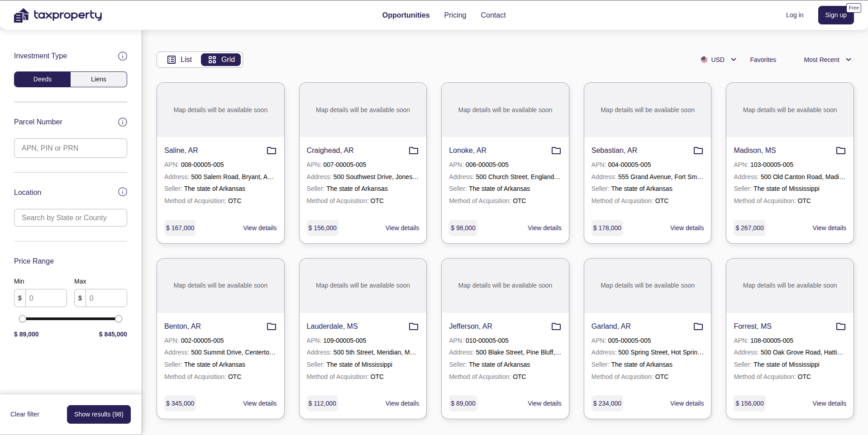Click the Show results (98) button

tap(98, 414)
